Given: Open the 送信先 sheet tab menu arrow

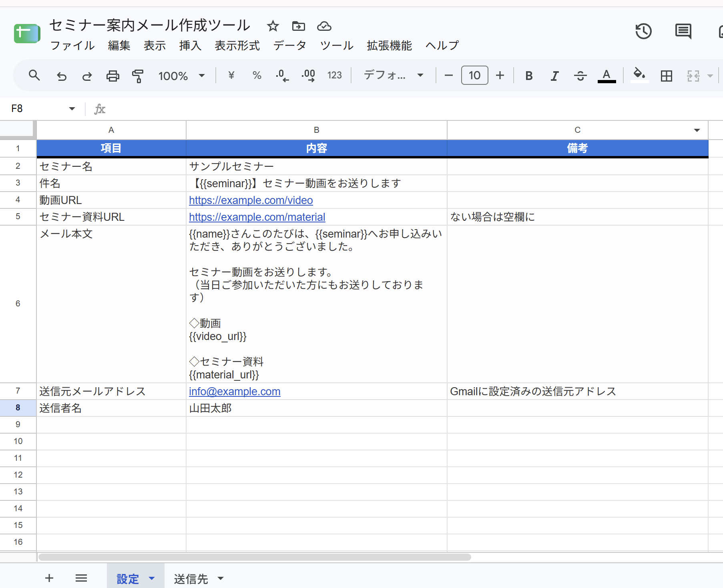Looking at the screenshot, I should [x=221, y=578].
